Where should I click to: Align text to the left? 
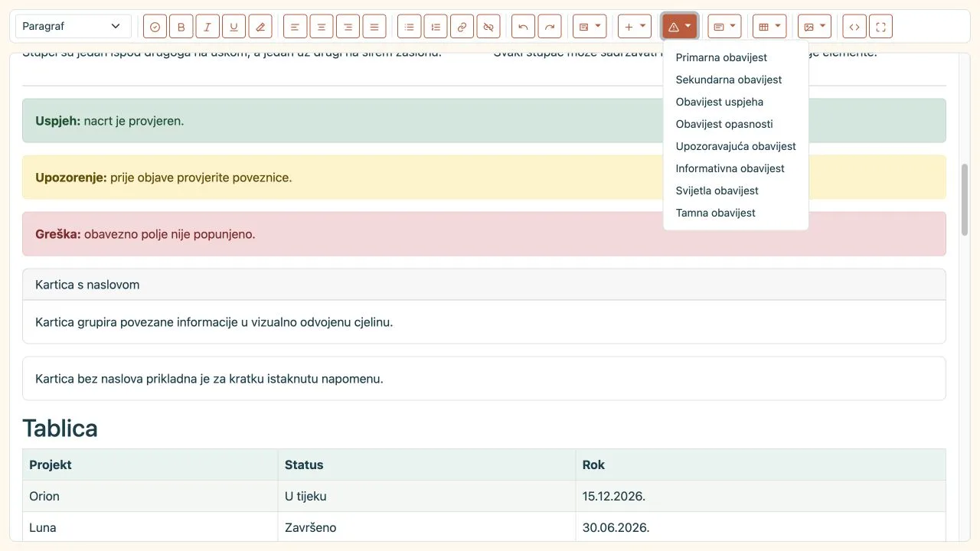coord(296,26)
